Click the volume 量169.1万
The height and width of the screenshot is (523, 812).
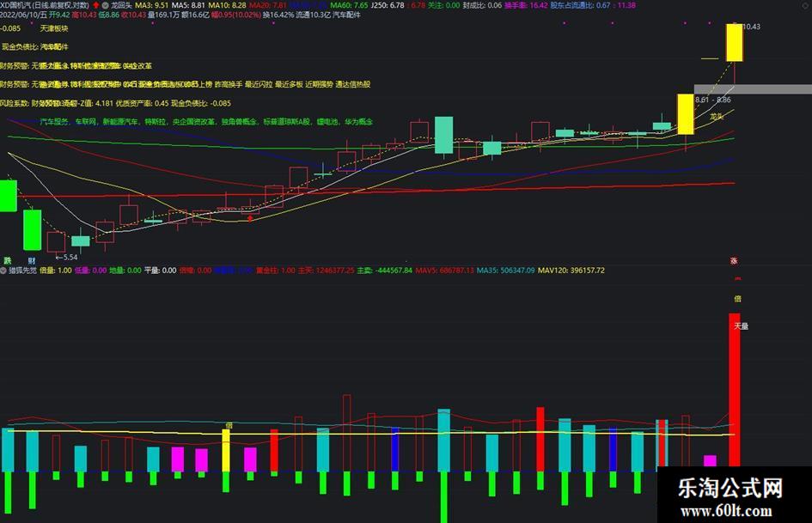coord(163,15)
